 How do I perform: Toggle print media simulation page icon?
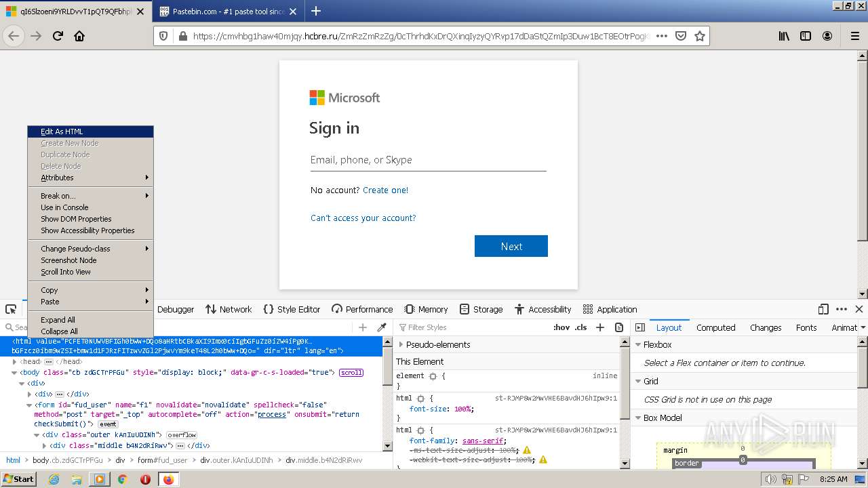619,327
